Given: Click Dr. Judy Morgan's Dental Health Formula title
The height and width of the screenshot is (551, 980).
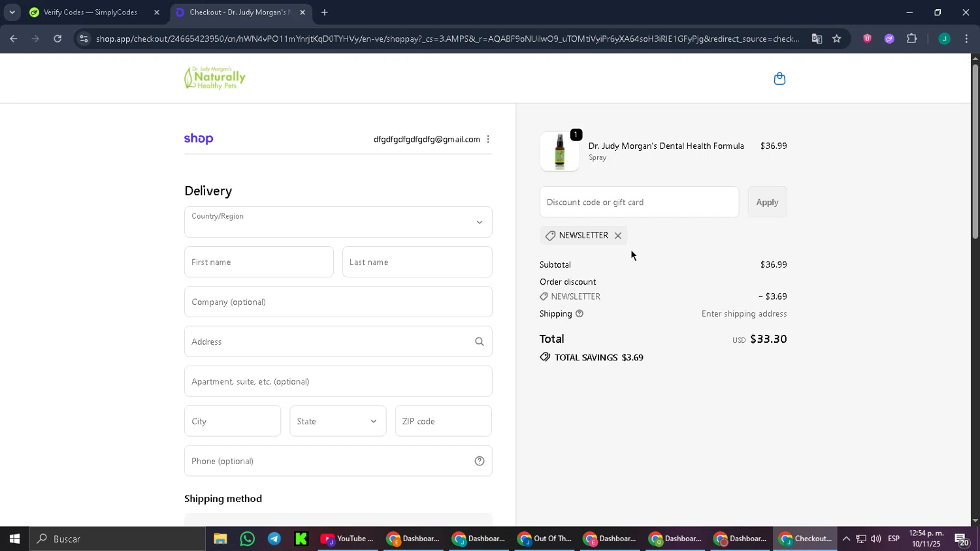Looking at the screenshot, I should [666, 146].
